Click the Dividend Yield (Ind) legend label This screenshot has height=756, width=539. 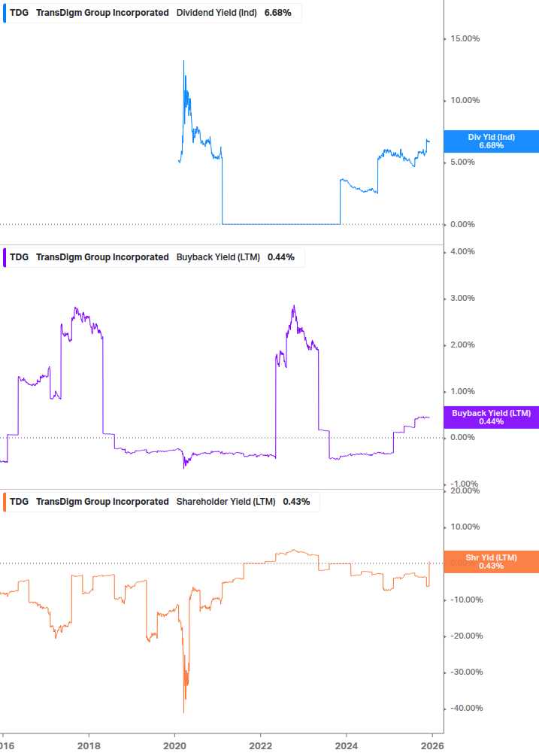pyautogui.click(x=217, y=13)
